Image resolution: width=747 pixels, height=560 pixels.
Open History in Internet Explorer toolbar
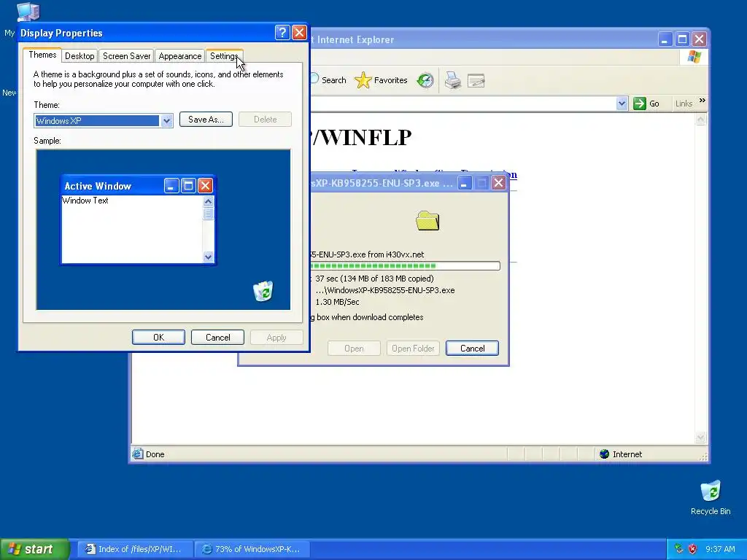(425, 80)
